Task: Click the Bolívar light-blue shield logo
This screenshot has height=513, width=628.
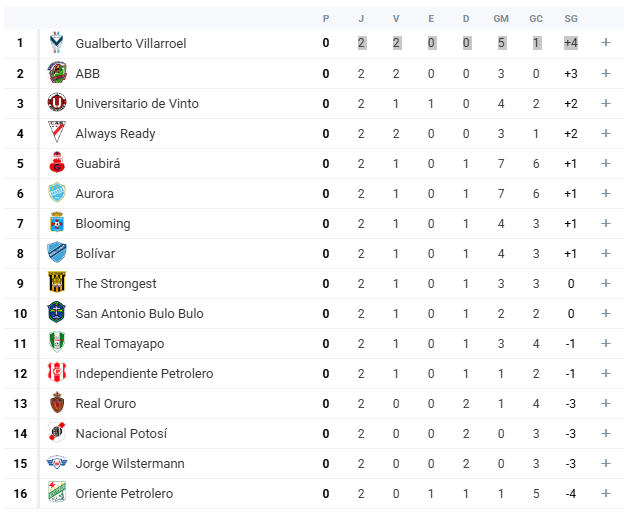Action: point(57,252)
